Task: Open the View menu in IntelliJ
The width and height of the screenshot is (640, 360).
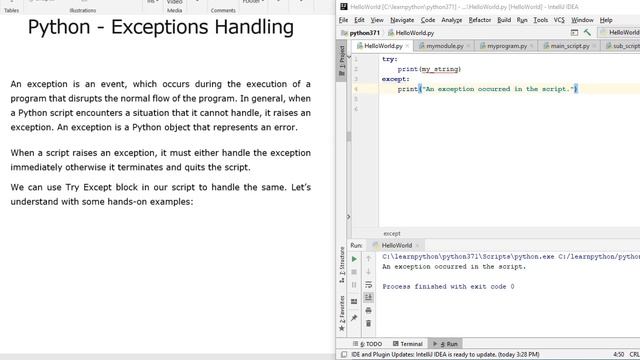Action: [x=377, y=20]
